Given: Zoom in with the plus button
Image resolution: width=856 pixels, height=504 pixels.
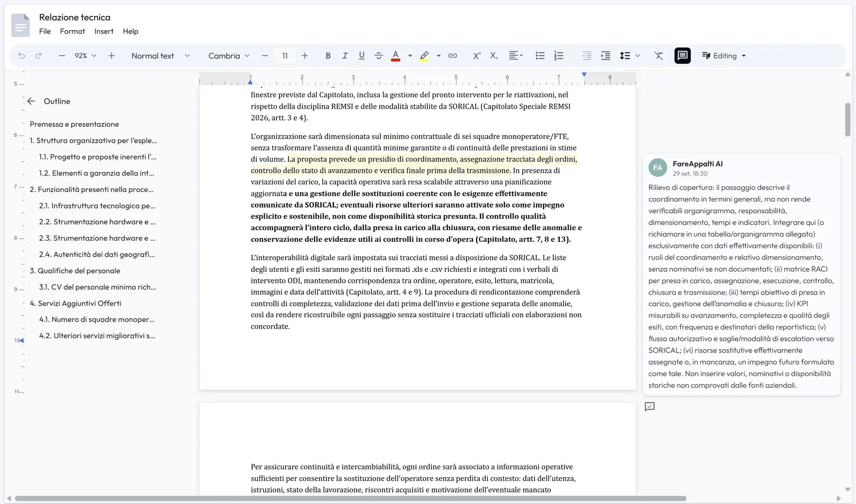Looking at the screenshot, I should 111,56.
